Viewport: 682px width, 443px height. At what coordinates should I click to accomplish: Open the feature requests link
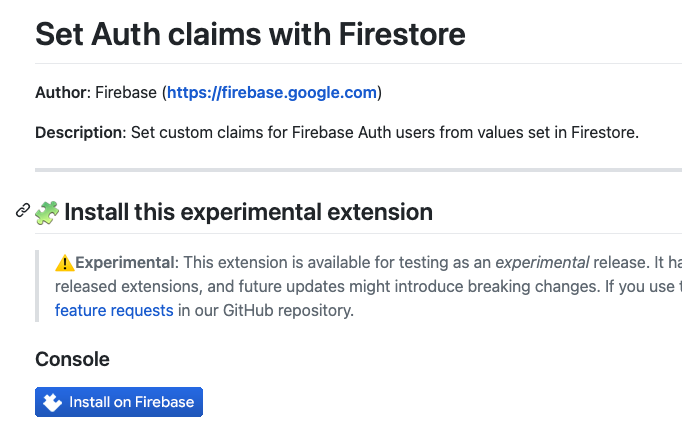coord(114,310)
